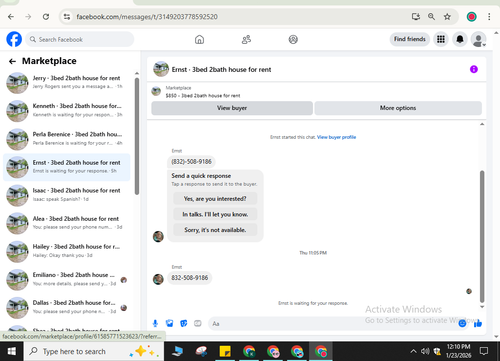Click the chat scroll up arrow
The width and height of the screenshot is (500, 361).
point(482,124)
